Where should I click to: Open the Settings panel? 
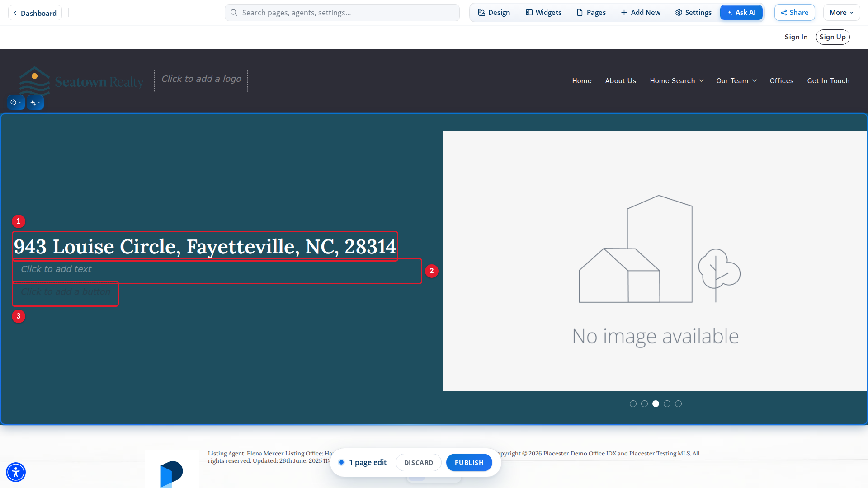tap(693, 13)
